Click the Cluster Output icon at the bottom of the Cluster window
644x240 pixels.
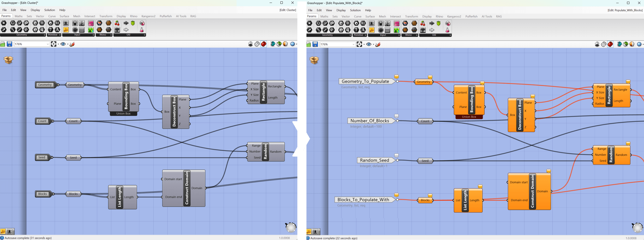[x=10, y=231]
